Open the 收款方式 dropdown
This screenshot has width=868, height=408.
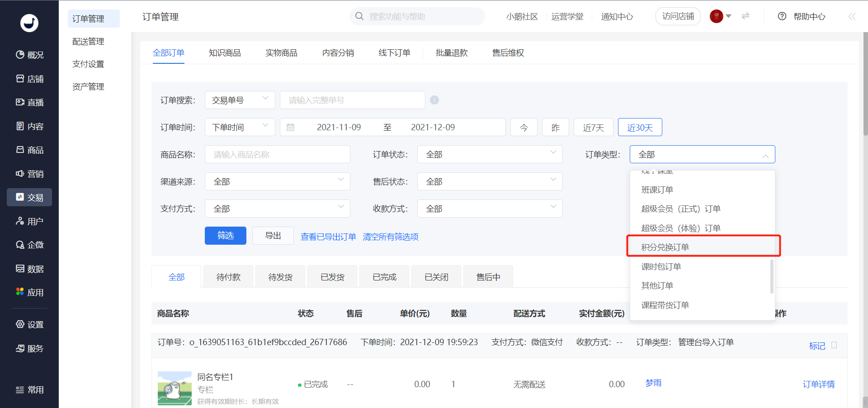tap(490, 209)
